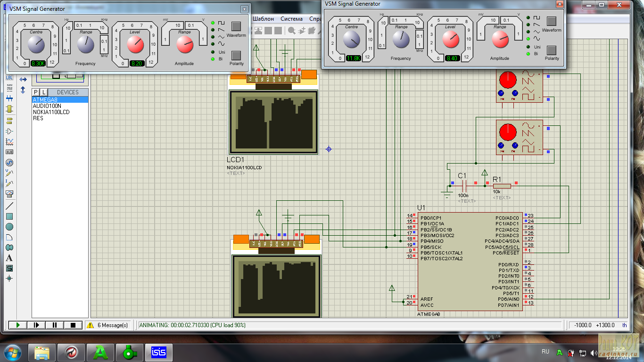Select the 2D circle graphics tool
Image resolution: width=644 pixels, height=362 pixels.
pyautogui.click(x=9, y=227)
